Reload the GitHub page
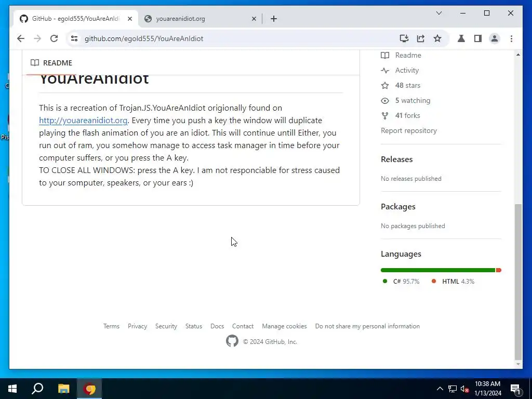Viewport: 532px width, 399px height. 54,38
